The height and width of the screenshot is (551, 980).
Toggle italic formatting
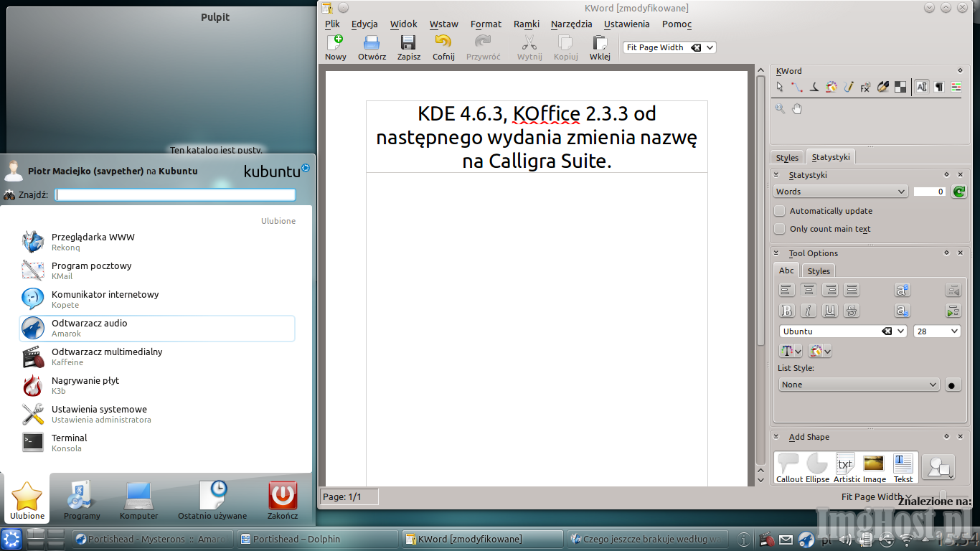(x=809, y=311)
